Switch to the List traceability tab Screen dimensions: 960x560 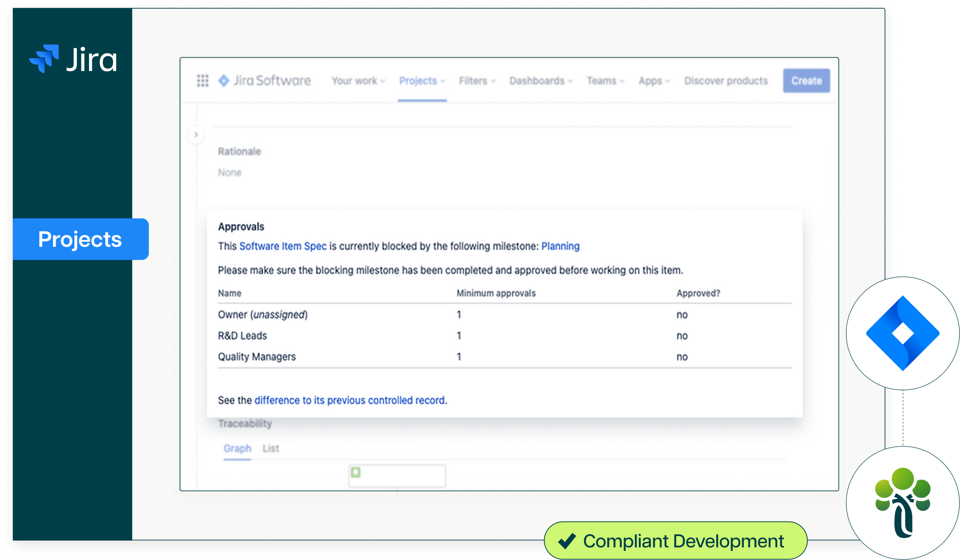click(270, 448)
